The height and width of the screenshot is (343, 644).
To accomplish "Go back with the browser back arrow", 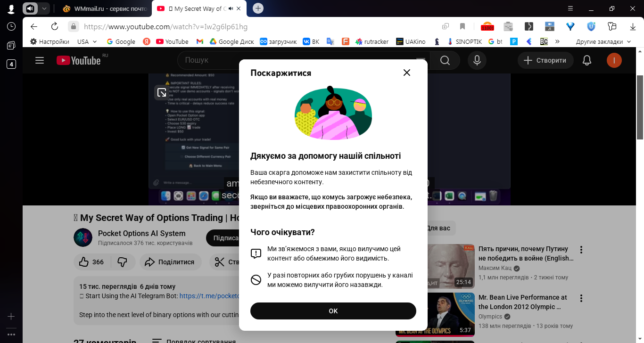I will tap(34, 26).
